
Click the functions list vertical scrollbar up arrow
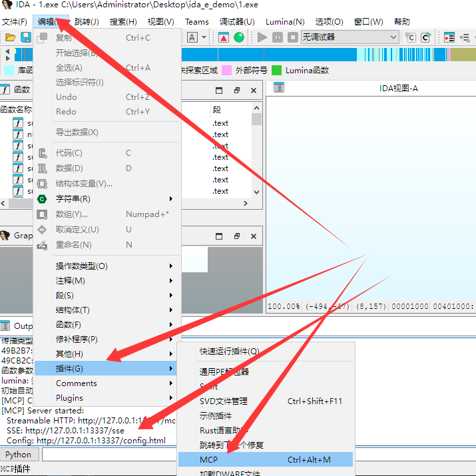pos(256,108)
